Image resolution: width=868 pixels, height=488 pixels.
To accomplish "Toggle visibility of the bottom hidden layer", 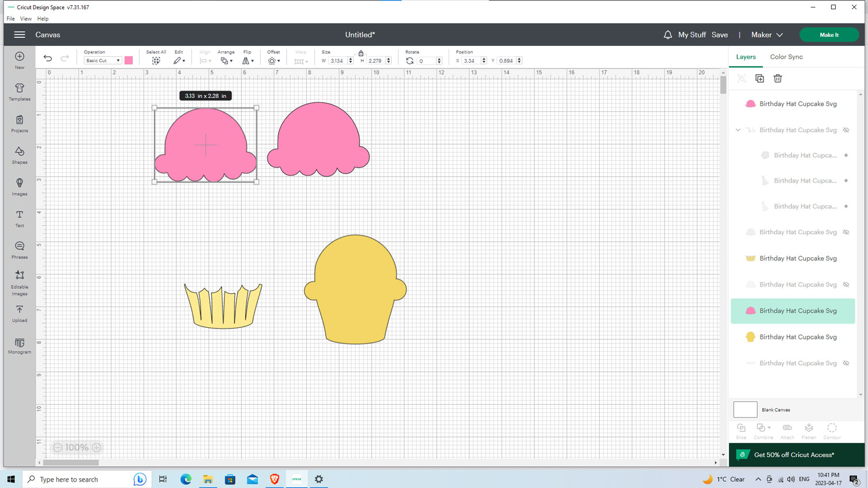I will [x=846, y=363].
